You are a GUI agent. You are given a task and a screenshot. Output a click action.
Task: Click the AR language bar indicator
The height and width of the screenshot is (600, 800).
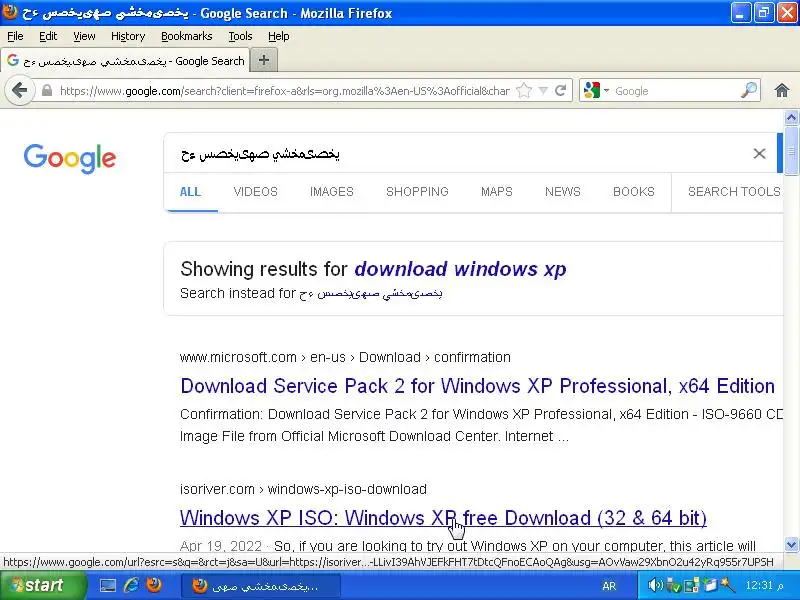point(609,586)
